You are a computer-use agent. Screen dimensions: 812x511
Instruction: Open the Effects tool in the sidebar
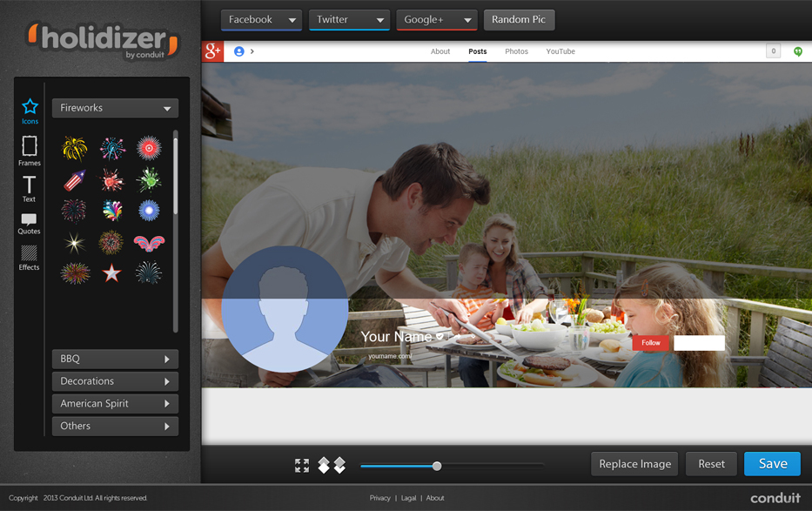click(x=29, y=258)
